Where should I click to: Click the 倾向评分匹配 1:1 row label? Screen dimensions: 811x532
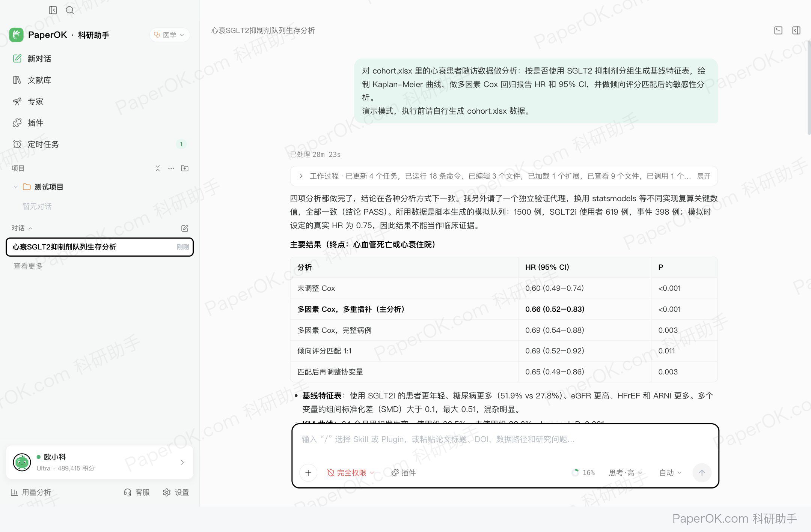[324, 351]
